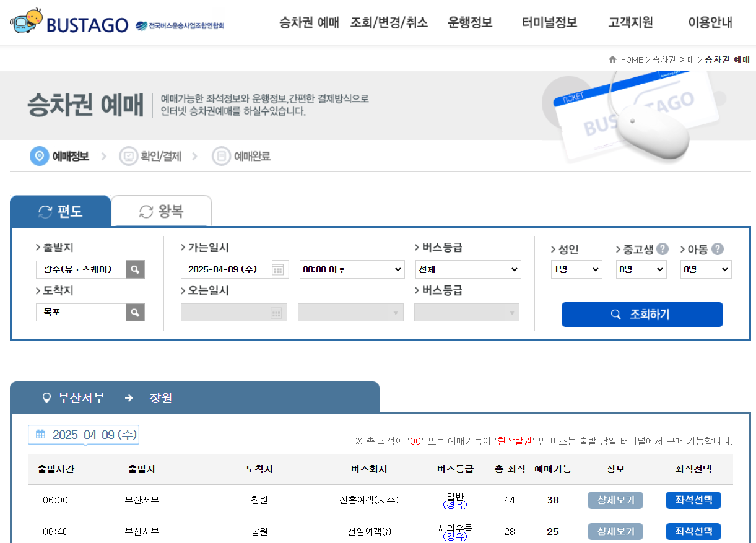This screenshot has height=543, width=756.
Task: Click the return date calendar icon
Action: 276,313
